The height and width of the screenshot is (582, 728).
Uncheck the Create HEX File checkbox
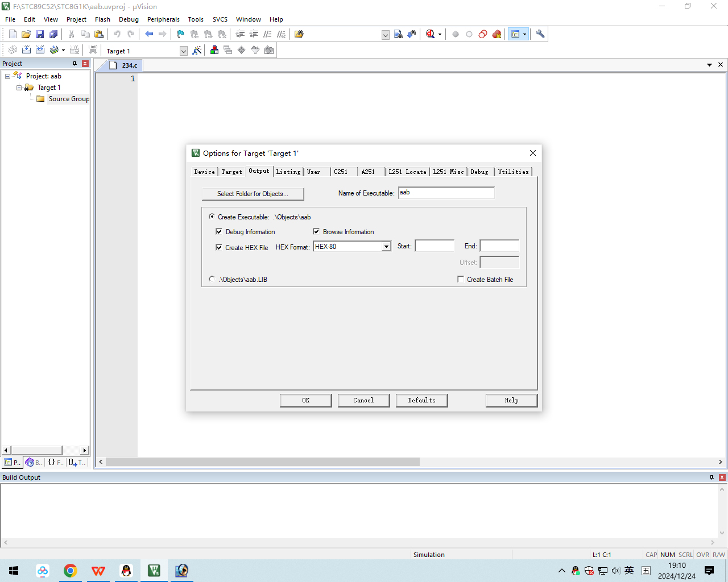(x=219, y=247)
